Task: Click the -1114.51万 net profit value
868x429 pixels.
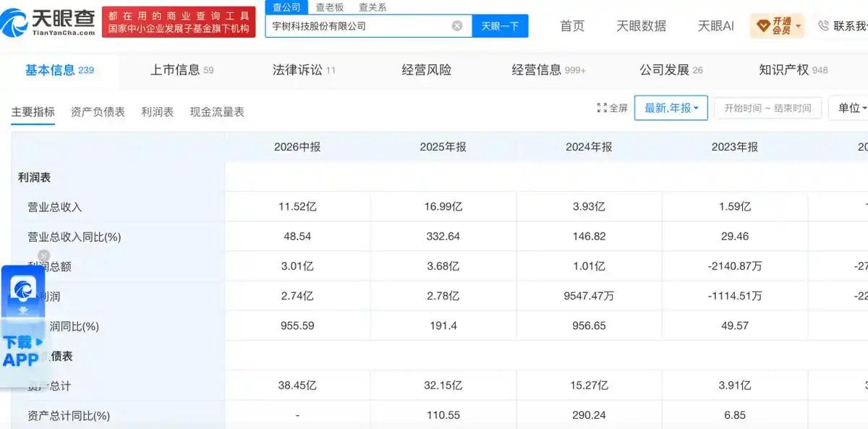Action: 735,296
